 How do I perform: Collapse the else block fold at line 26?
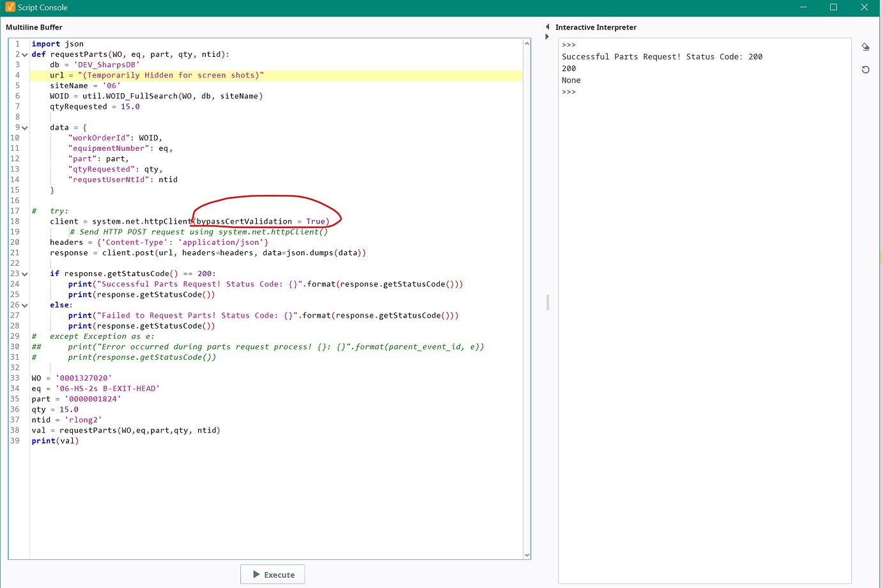[23, 305]
